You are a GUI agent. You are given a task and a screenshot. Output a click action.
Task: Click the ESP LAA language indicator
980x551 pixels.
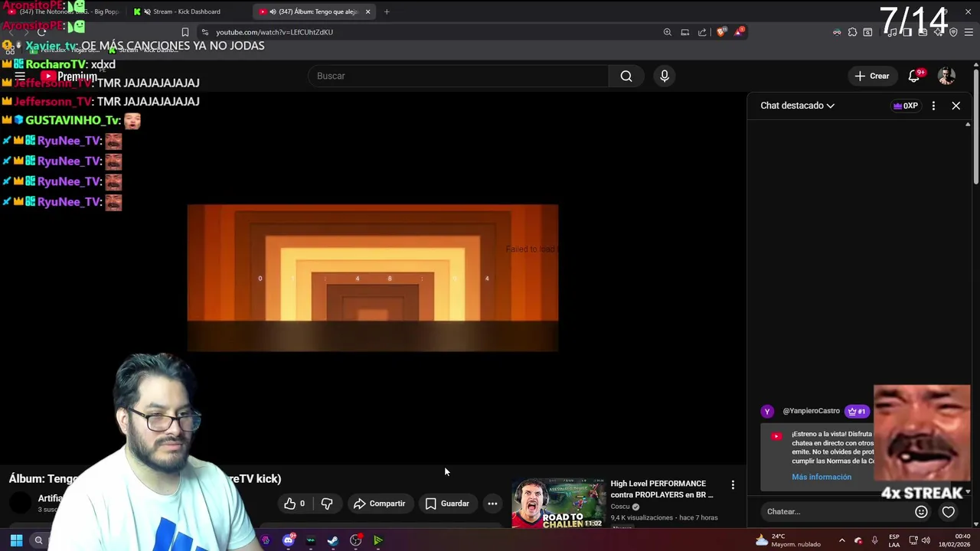tap(894, 540)
